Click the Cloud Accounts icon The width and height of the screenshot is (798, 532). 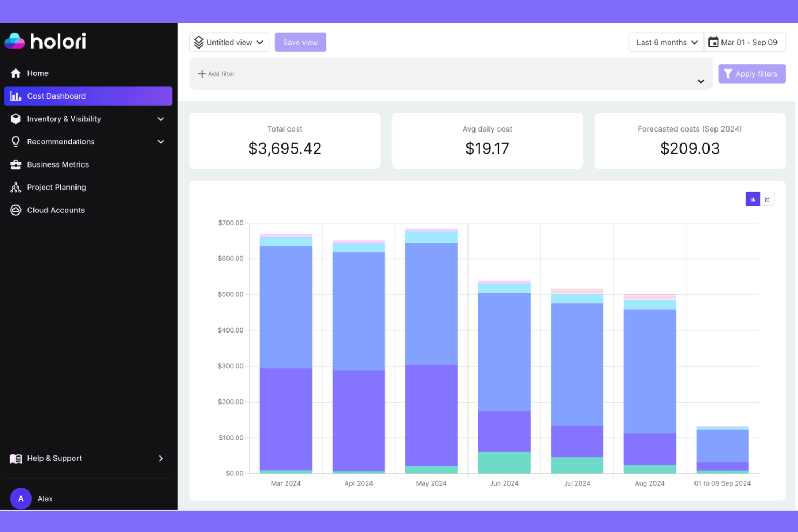16,210
